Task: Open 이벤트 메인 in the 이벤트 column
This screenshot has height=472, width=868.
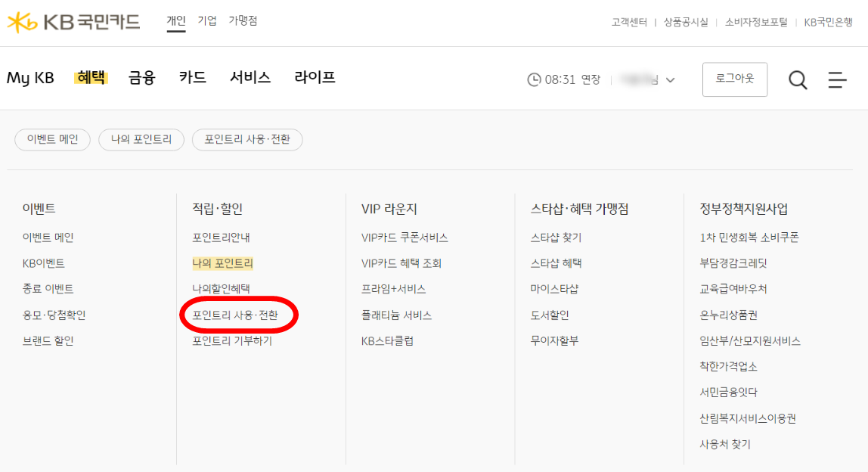Action: coord(48,238)
